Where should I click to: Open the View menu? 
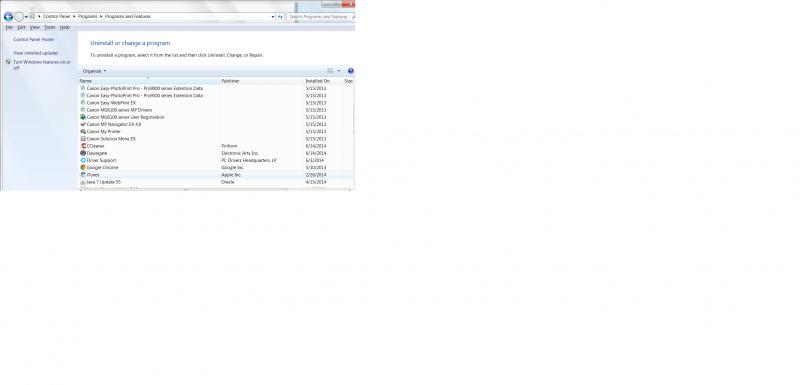tap(35, 28)
